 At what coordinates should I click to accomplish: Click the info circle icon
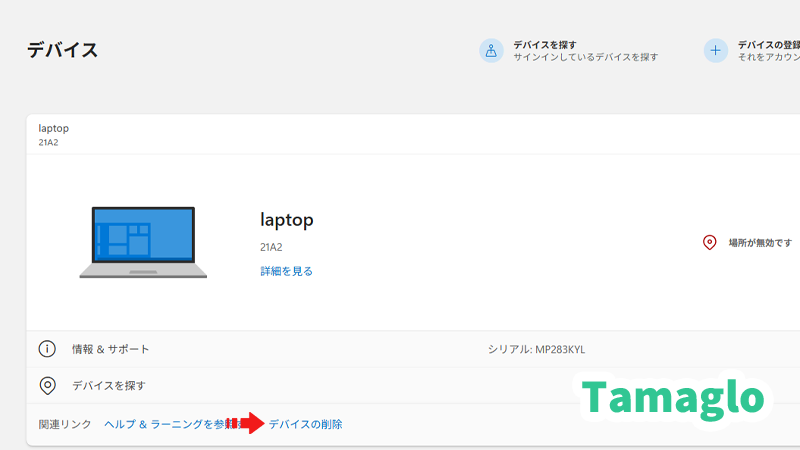point(47,349)
